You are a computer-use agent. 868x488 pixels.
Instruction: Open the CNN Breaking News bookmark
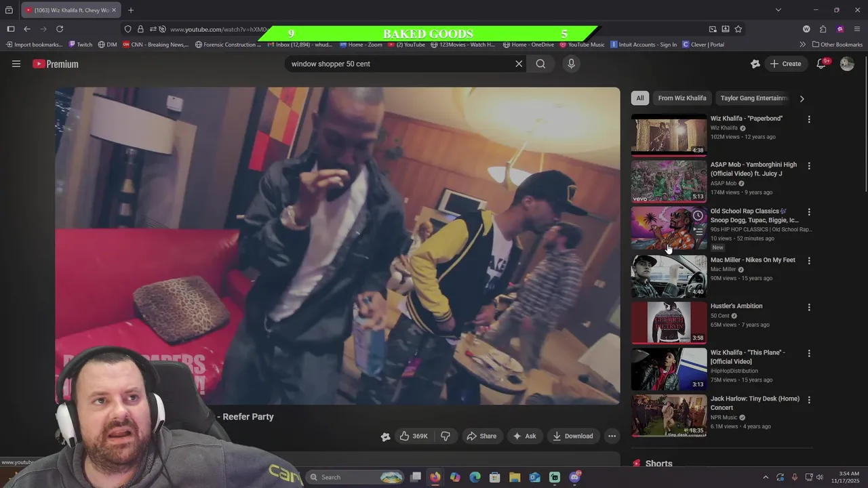[x=157, y=45]
